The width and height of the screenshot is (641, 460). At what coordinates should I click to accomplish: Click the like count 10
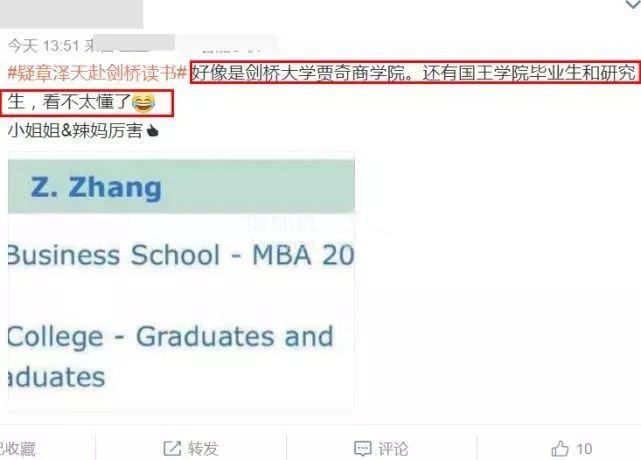tap(584, 449)
